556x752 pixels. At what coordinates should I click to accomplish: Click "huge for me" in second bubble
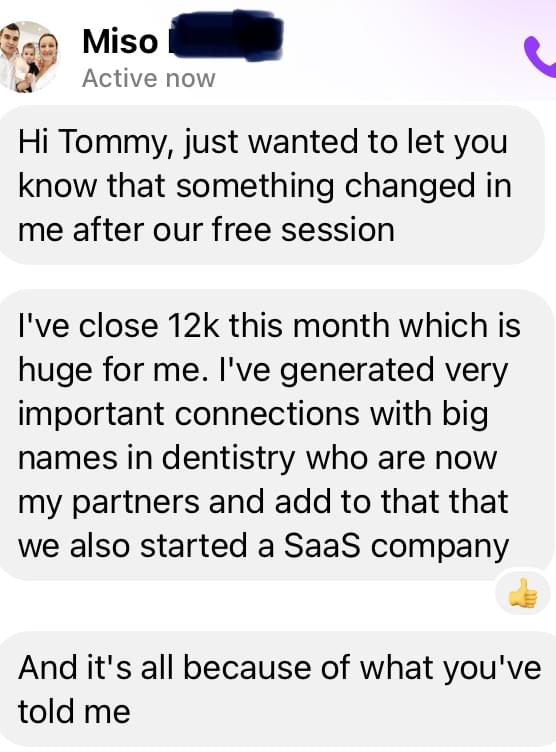click(109, 369)
